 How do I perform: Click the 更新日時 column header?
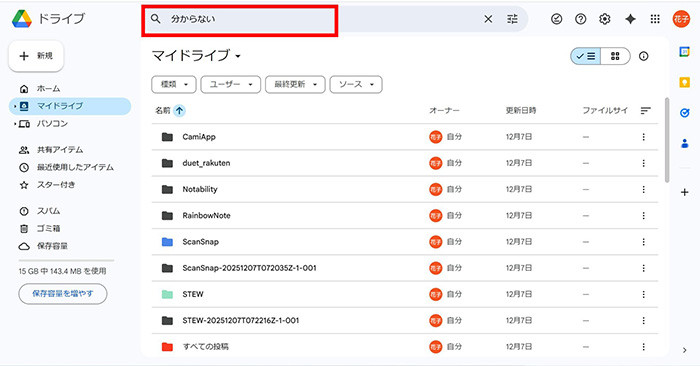coord(521,110)
